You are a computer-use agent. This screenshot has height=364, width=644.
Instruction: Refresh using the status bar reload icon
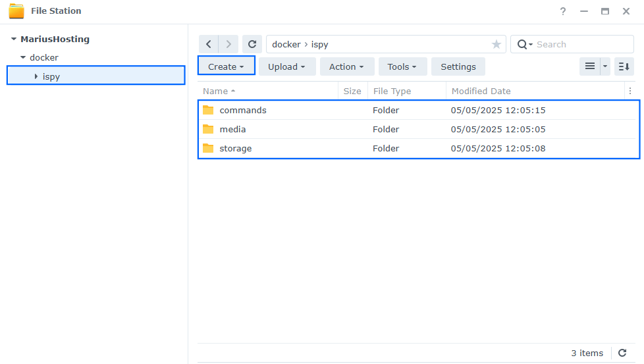622,353
